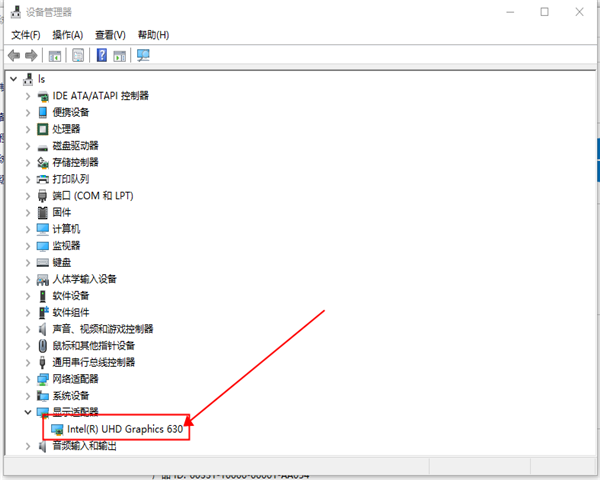Collapse the root computer node ls

[12, 79]
